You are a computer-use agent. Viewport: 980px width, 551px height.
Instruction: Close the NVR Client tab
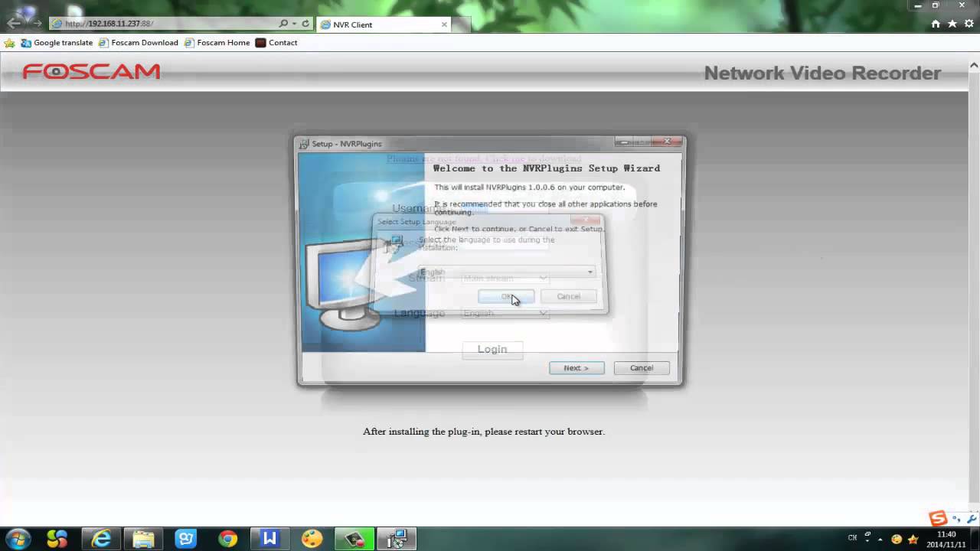tap(444, 24)
